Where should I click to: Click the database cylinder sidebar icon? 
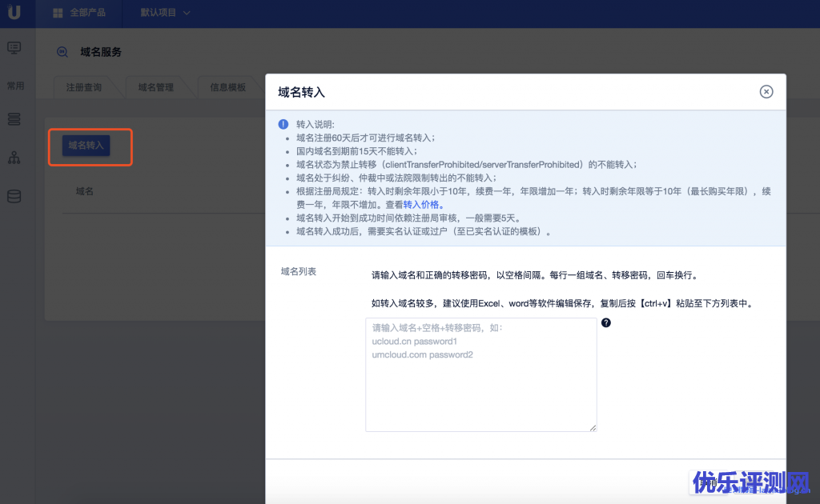click(x=14, y=197)
